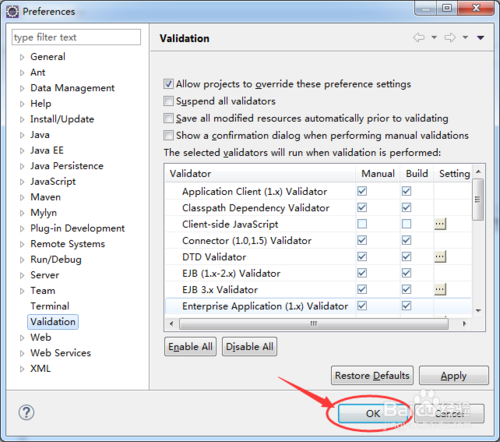Select Run/Debug preferences
Viewport: 500px width, 442px height.
(56, 259)
